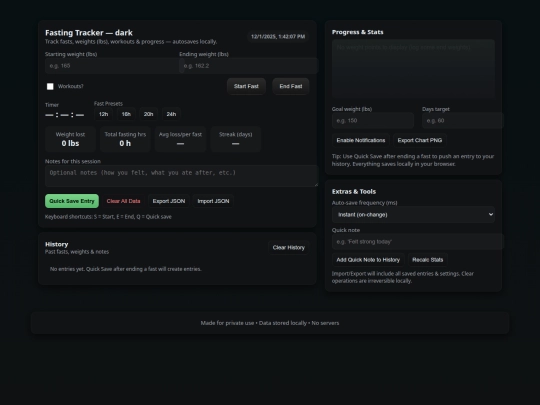This screenshot has height=405, width=540.
Task: Click into the Goal weight field
Action: pos(373,121)
